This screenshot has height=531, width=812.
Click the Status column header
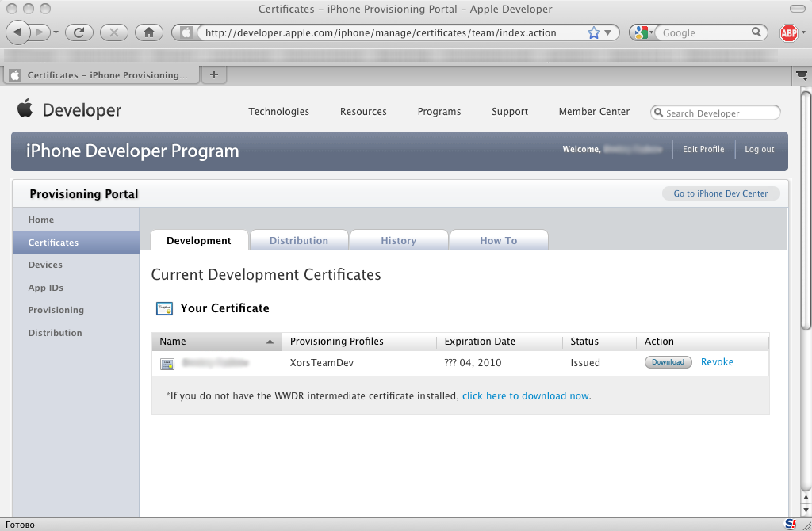tap(599, 341)
